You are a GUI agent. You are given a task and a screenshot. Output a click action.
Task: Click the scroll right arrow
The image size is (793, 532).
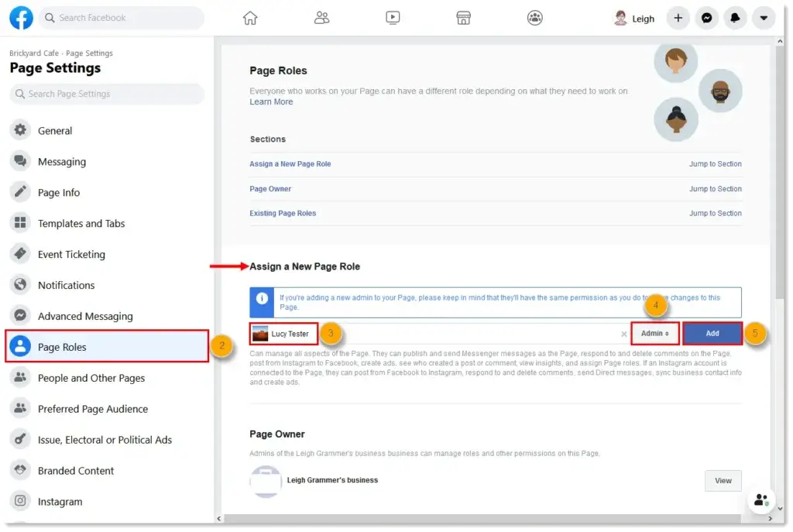point(770,518)
